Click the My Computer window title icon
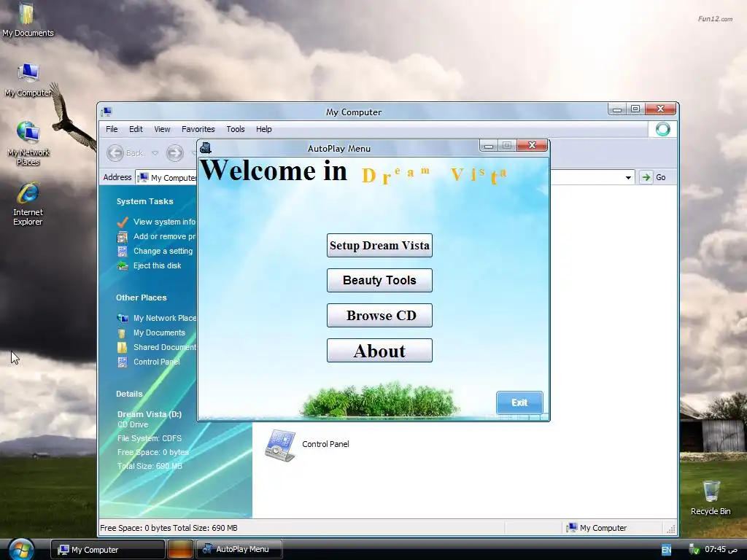Image resolution: width=747 pixels, height=560 pixels. [107, 112]
